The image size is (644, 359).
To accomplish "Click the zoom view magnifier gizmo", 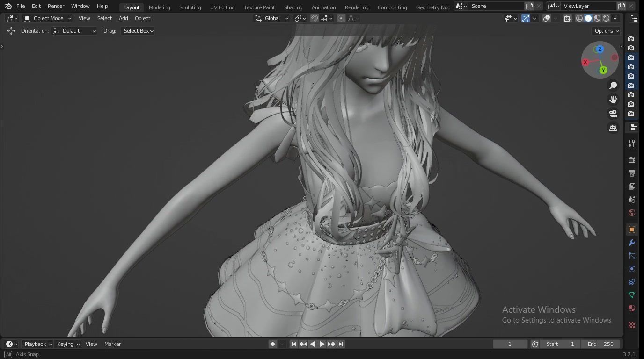I will [x=613, y=86].
